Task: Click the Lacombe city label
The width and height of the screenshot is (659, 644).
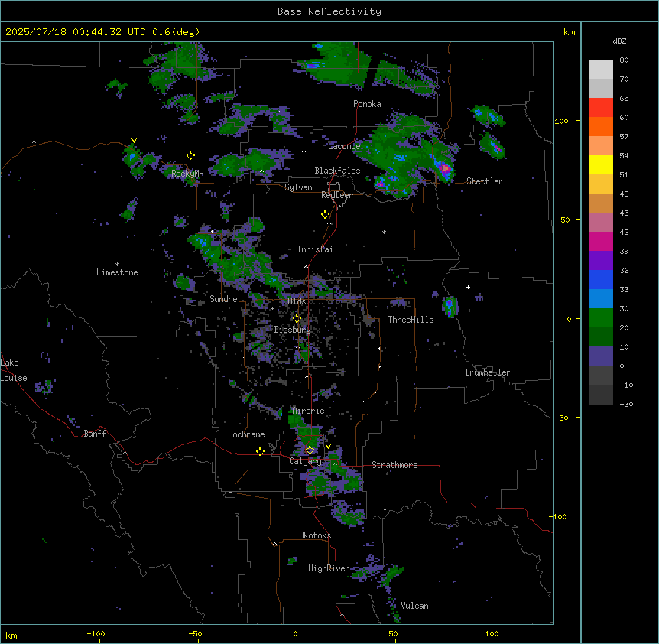Action: click(344, 146)
